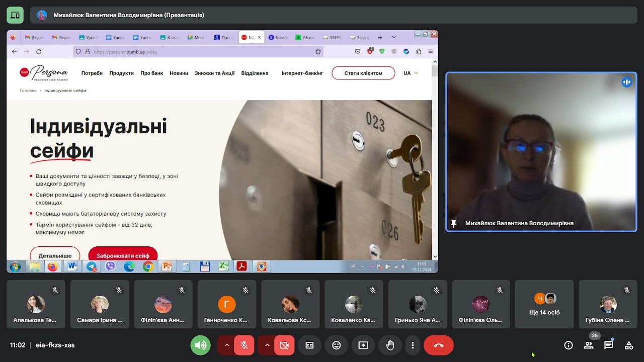Leave the call with red hang-up button
The height and width of the screenshot is (362, 644).
click(x=439, y=345)
